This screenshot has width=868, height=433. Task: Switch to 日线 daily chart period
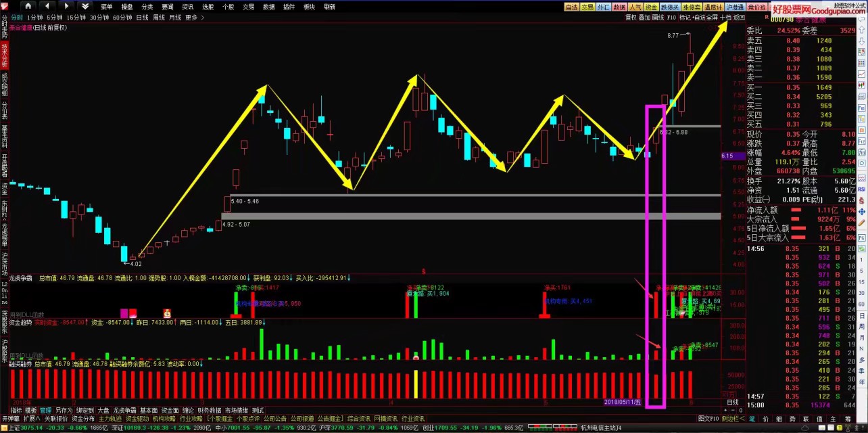click(143, 18)
